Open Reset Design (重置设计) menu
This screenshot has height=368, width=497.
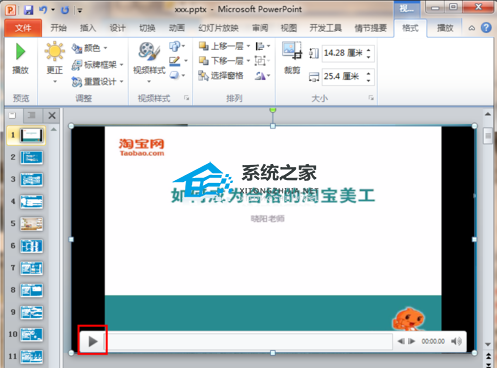tap(97, 81)
